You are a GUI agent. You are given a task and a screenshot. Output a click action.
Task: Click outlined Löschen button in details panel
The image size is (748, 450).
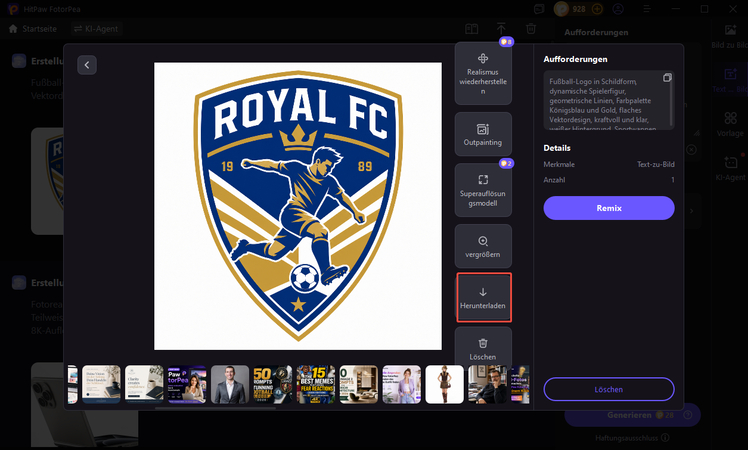[x=609, y=389]
